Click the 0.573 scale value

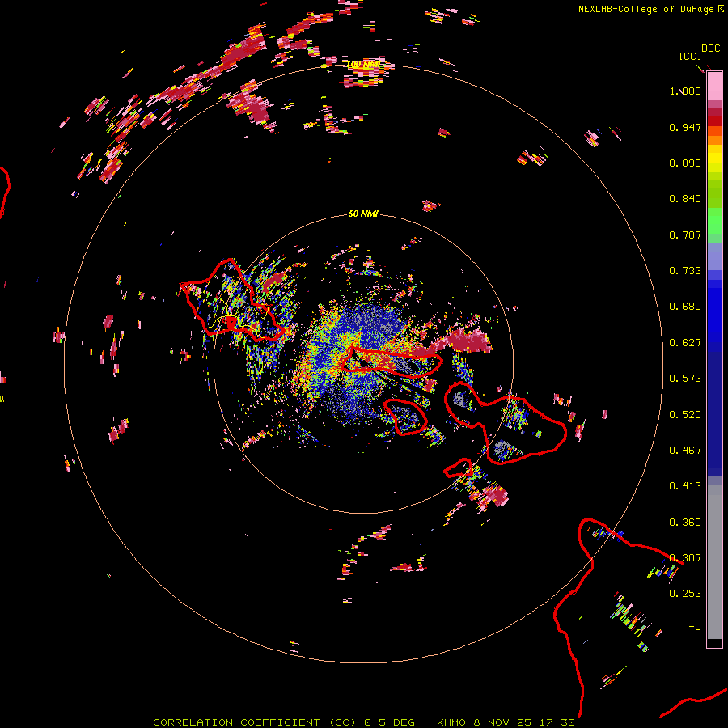coord(685,379)
